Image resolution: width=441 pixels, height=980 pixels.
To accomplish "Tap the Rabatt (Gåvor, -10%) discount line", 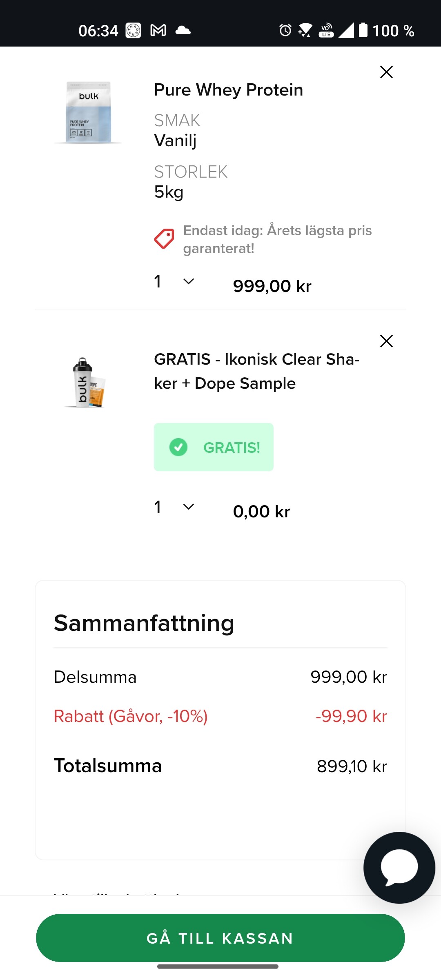I will (x=131, y=716).
